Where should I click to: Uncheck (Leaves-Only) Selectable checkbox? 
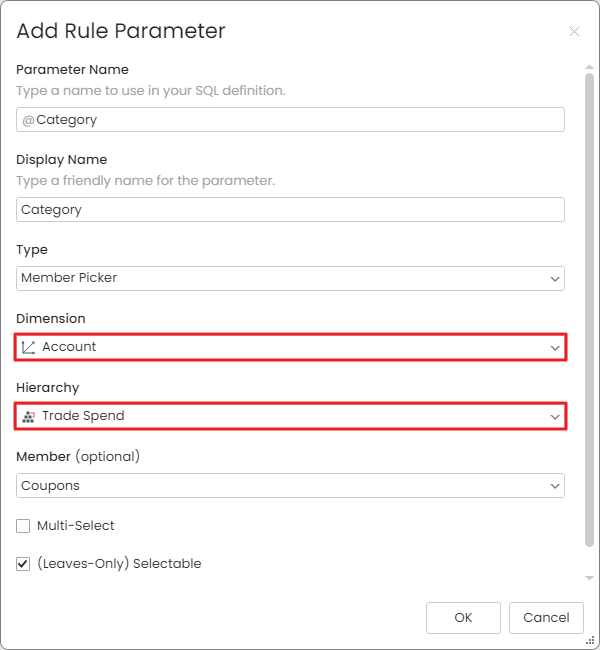[x=23, y=564]
